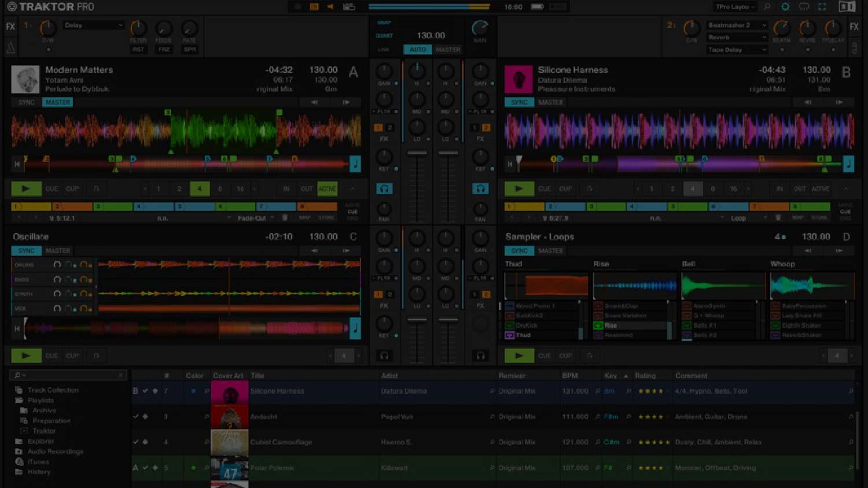Open the TPro Layout selector dropdown
The width and height of the screenshot is (868, 488).
pos(735,7)
